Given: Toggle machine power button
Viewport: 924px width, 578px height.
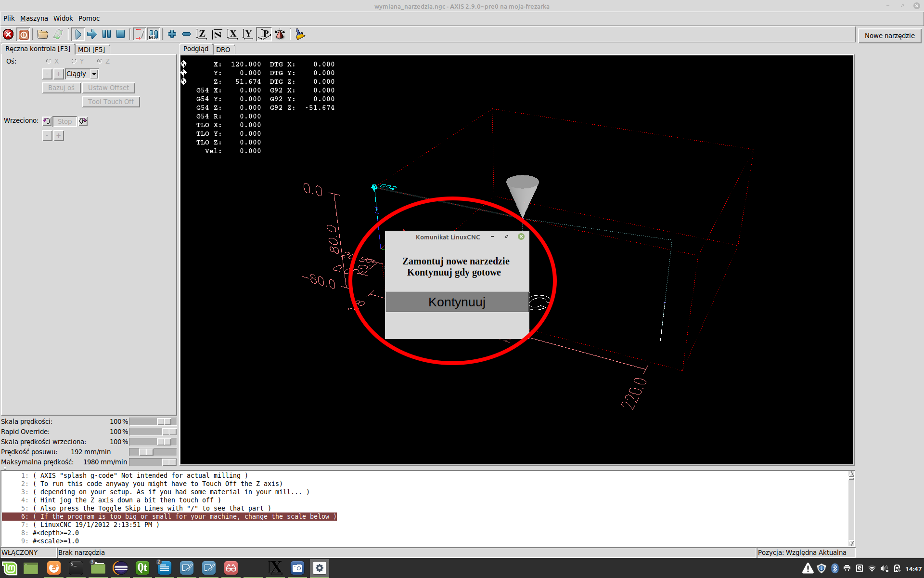Looking at the screenshot, I should [24, 34].
